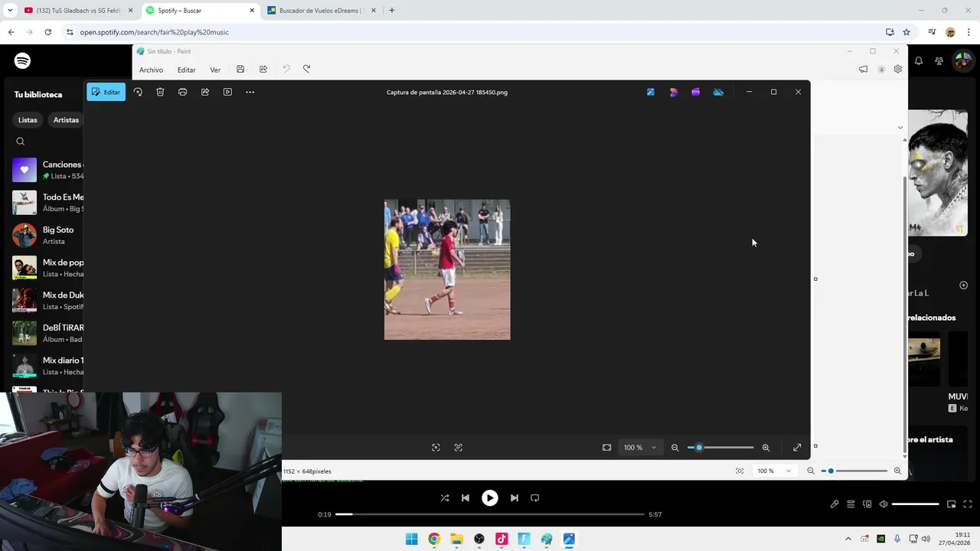Screen dimensions: 980x551
Task: Open the Spotify queue
Action: (851, 504)
